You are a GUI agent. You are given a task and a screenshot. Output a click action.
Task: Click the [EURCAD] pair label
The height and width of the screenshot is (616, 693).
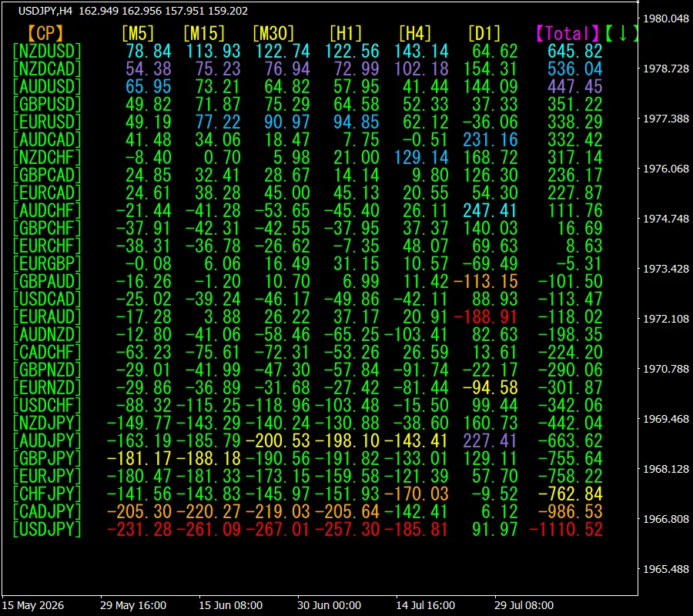click(47, 192)
